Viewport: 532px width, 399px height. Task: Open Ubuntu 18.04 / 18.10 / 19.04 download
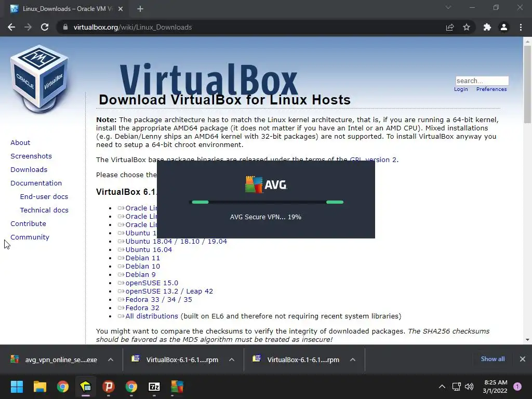pyautogui.click(x=176, y=241)
